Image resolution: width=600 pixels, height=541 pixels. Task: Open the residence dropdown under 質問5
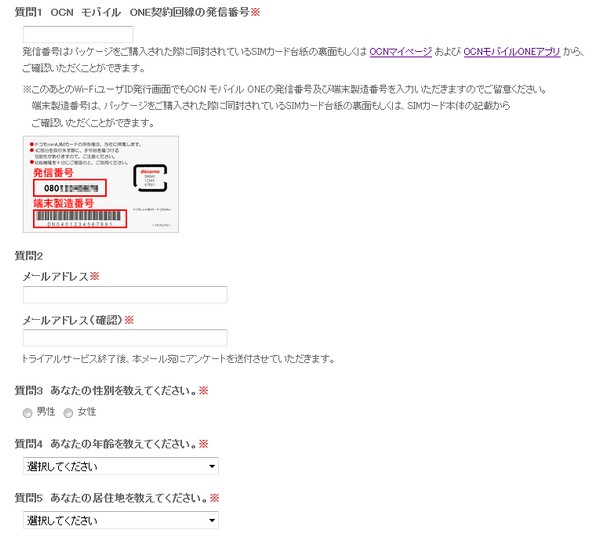point(121,520)
